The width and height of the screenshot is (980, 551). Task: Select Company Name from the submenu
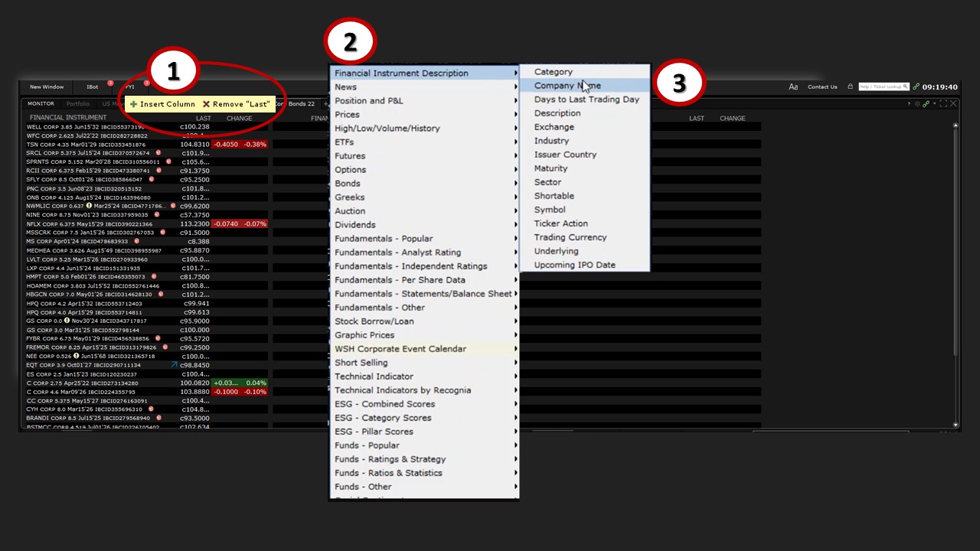[x=567, y=86]
